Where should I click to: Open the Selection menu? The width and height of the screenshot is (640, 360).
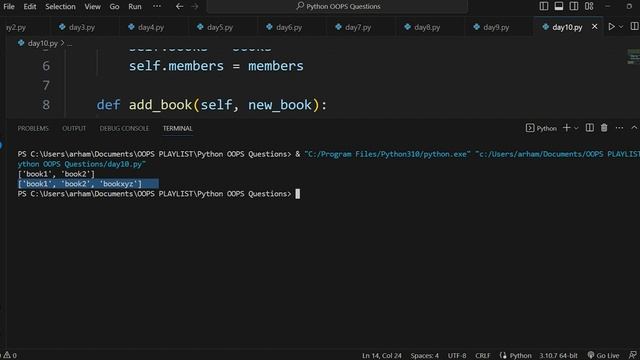pyautogui.click(x=60, y=7)
